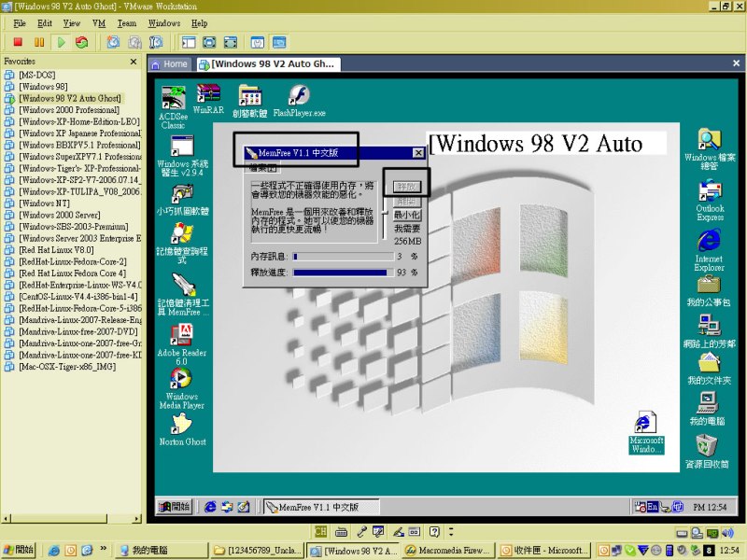
Task: Click the 釋放進度 progress bar
Action: [x=343, y=273]
